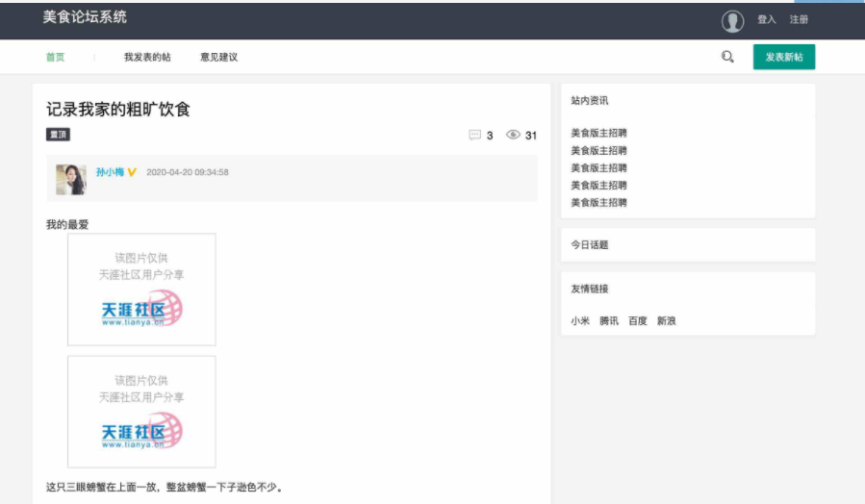Click the 友情链接 panel heading
865x504 pixels.
590,289
